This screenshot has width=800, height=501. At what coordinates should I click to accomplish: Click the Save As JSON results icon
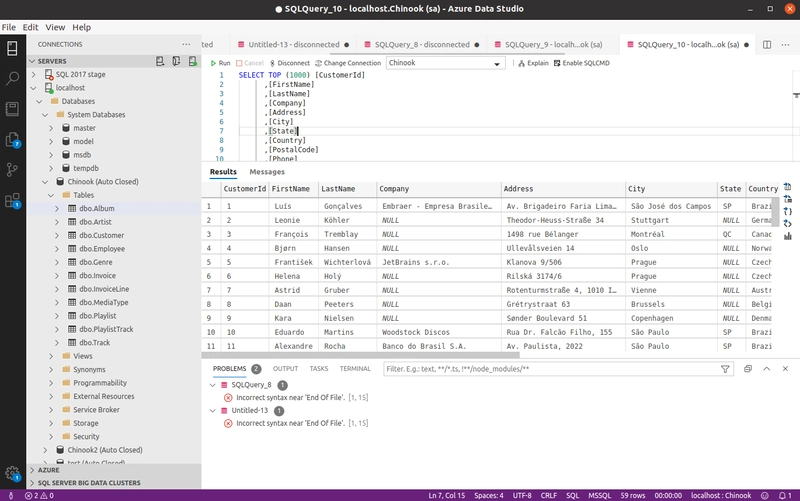coord(788,211)
